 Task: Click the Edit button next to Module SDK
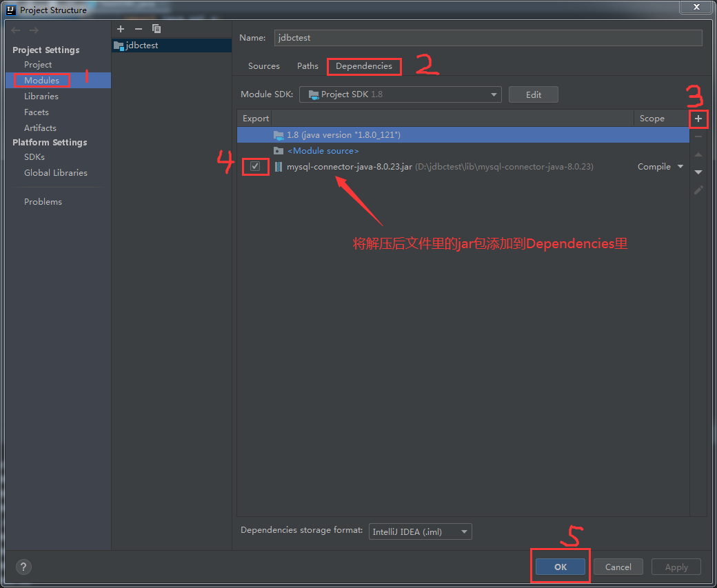[x=533, y=94]
